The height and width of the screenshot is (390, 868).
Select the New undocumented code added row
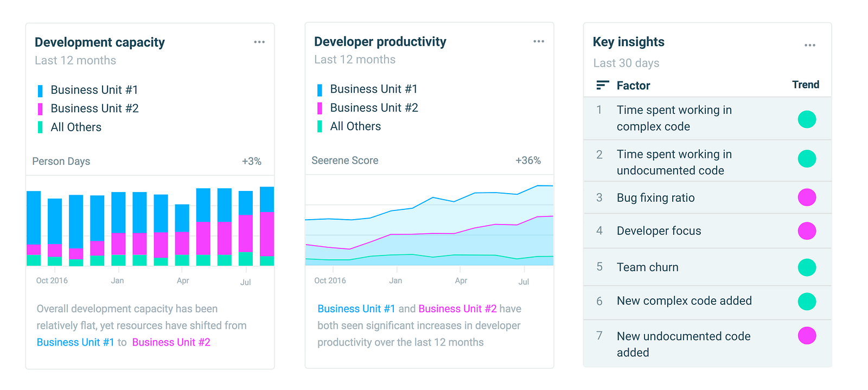tap(684, 344)
